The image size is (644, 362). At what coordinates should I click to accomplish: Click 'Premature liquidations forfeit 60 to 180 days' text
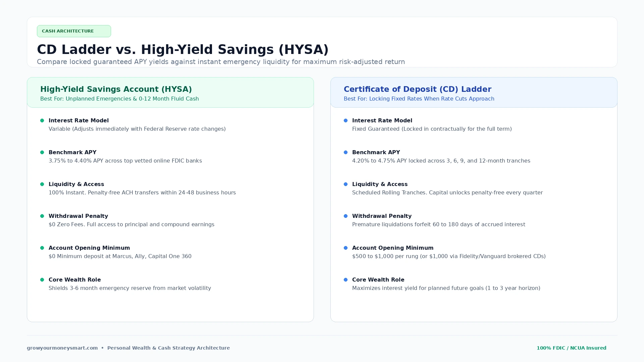439,225
